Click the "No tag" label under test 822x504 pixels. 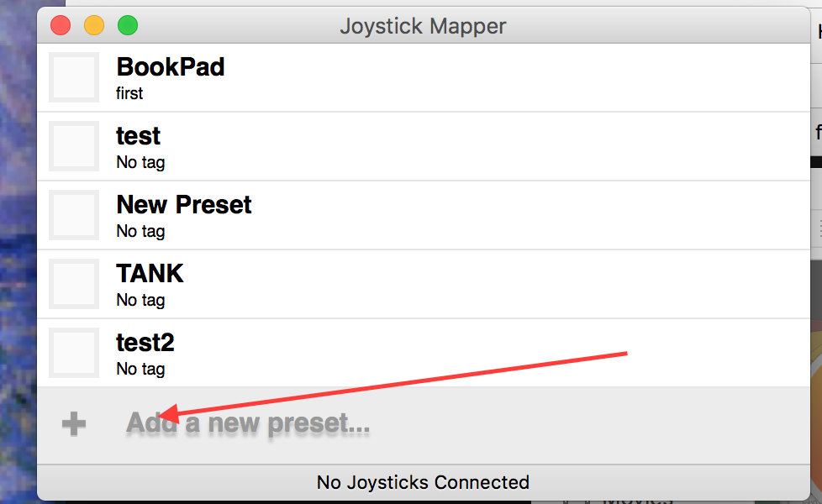[140, 162]
